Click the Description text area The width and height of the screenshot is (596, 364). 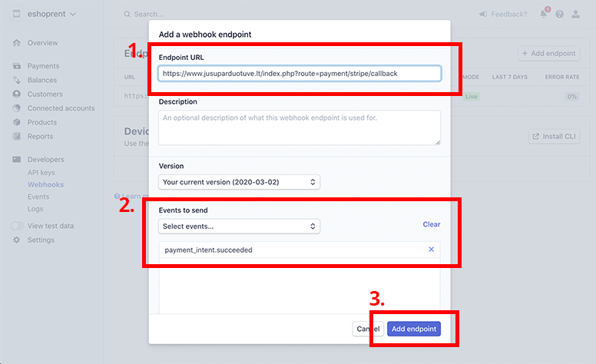pos(300,127)
